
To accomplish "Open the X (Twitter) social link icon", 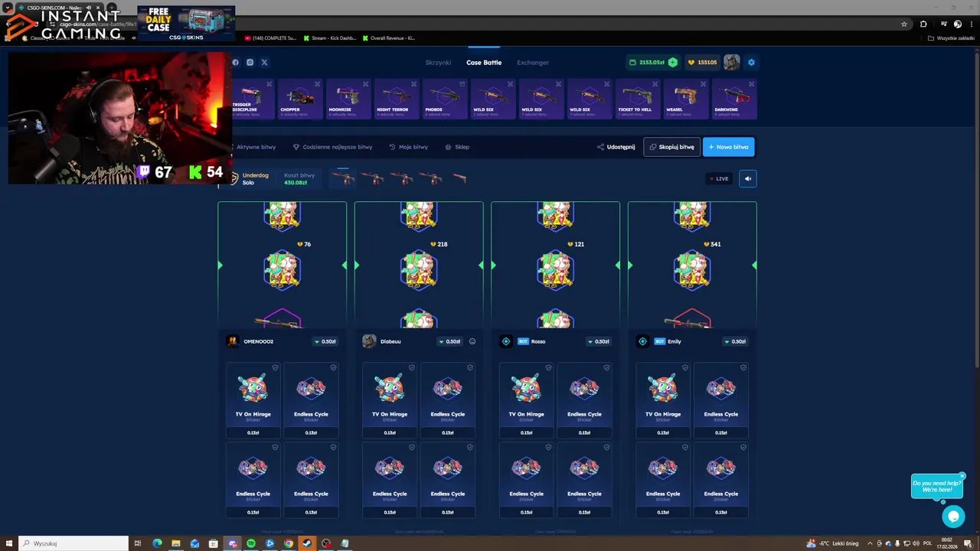I will tap(264, 63).
